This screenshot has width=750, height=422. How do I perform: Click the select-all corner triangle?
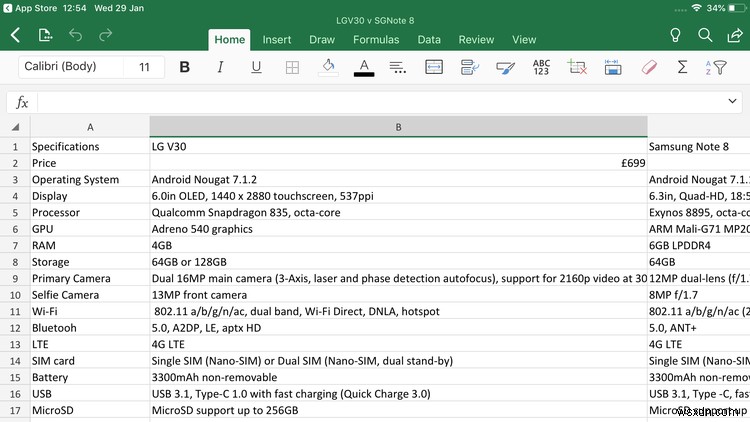(15, 127)
